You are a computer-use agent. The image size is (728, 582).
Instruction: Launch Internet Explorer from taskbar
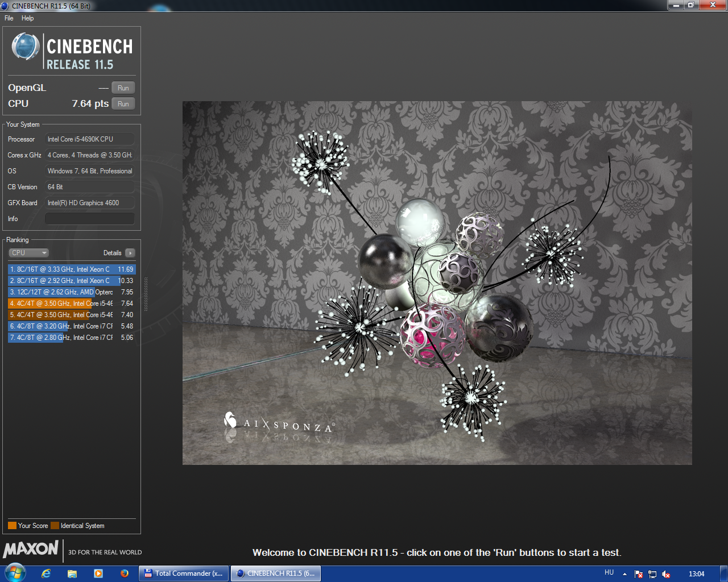tap(46, 573)
